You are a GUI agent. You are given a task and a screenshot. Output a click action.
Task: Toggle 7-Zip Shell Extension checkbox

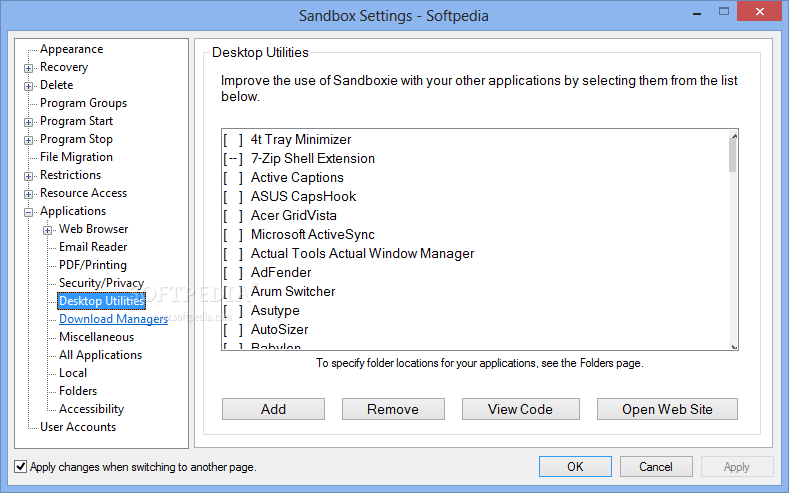(x=233, y=158)
